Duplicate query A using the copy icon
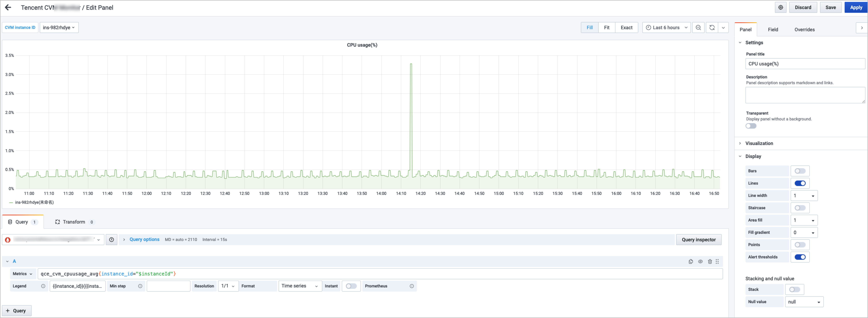The height and width of the screenshot is (318, 868). [691, 261]
